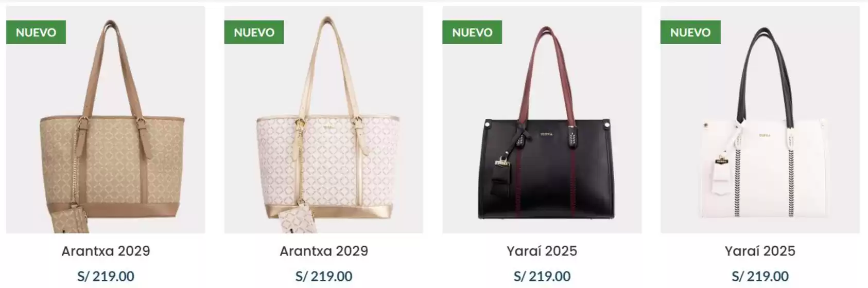Click NUEVO badge on white-gold Arantxa bag
This screenshot has width=868, height=288.
[x=254, y=32]
